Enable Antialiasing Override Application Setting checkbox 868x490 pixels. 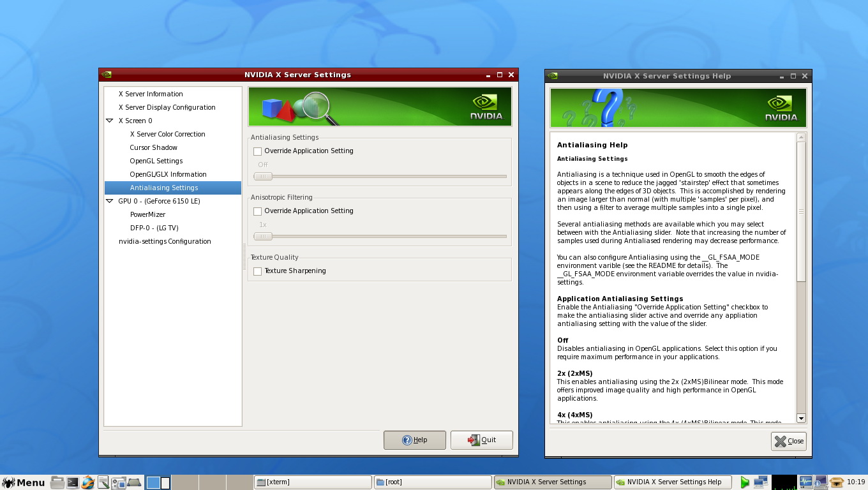(x=257, y=151)
